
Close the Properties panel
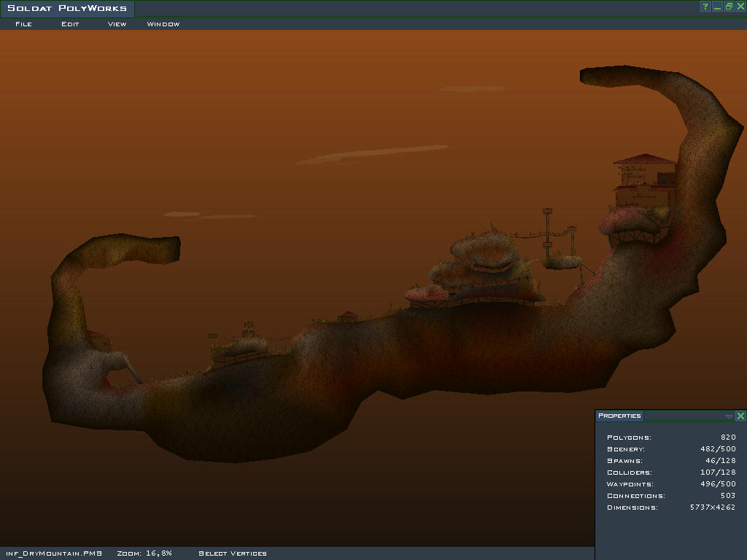(x=740, y=416)
